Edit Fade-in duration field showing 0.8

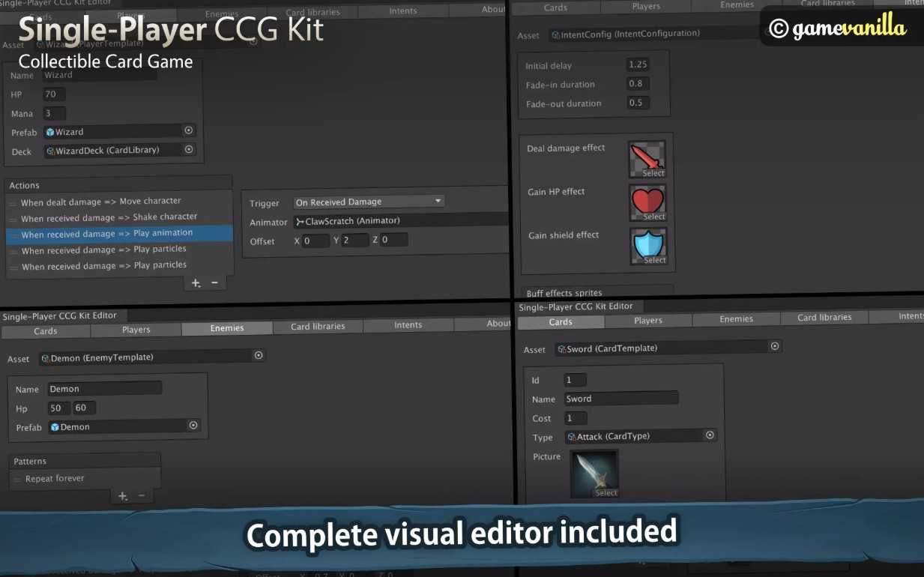(x=638, y=84)
